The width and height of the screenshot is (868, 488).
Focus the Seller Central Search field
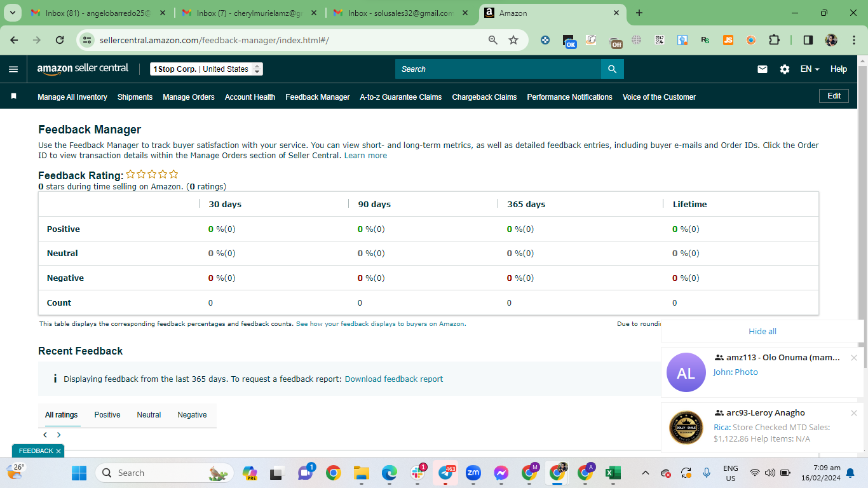click(x=498, y=69)
